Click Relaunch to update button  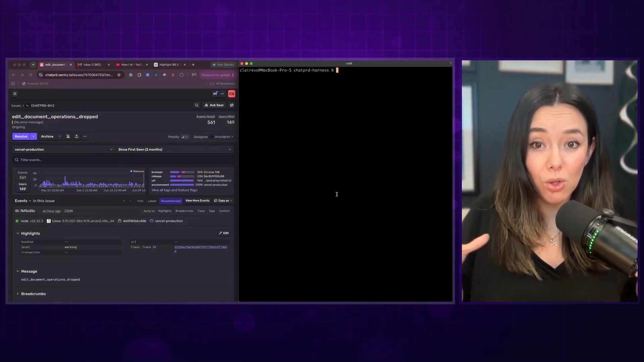(x=218, y=75)
